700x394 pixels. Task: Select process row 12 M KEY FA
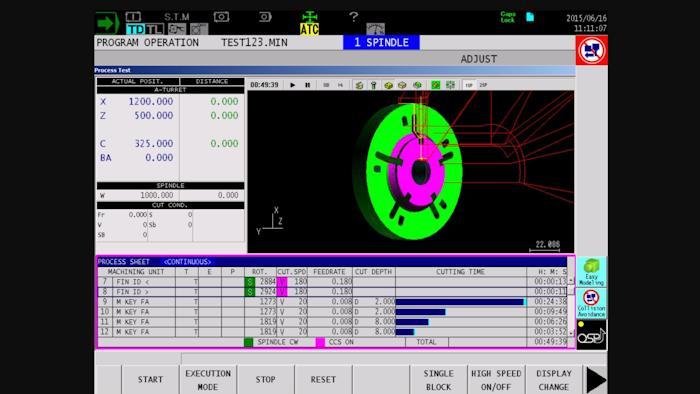click(x=333, y=332)
